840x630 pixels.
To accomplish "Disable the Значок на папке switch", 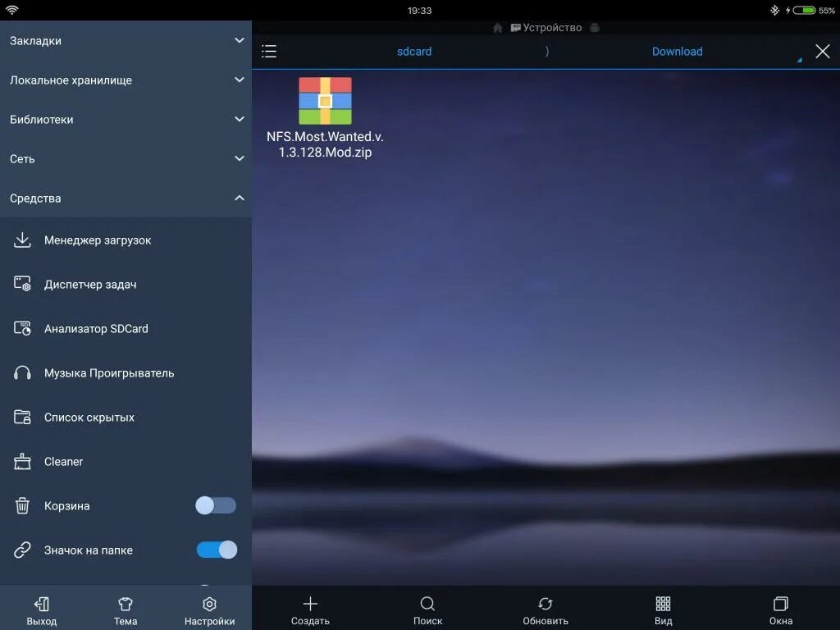I will pyautogui.click(x=217, y=550).
